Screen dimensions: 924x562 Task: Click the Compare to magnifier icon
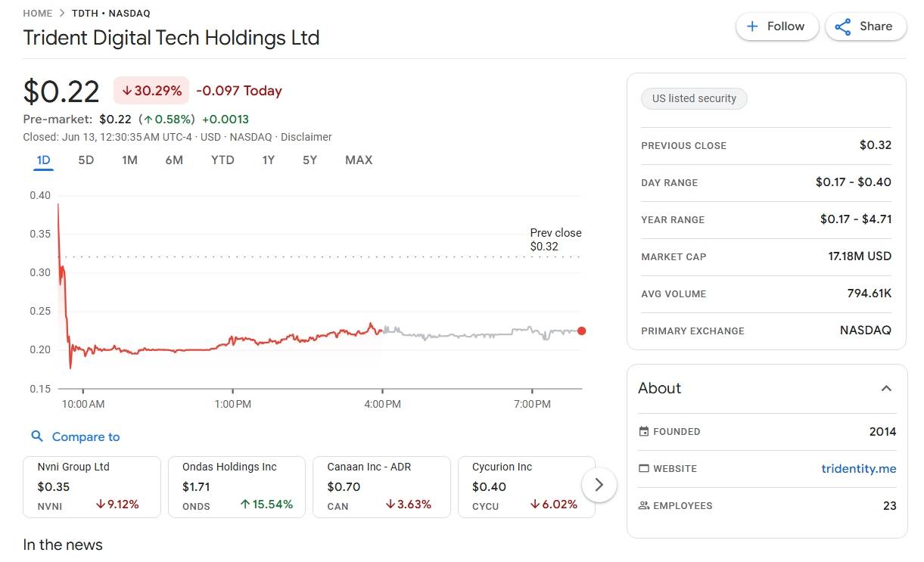point(37,436)
